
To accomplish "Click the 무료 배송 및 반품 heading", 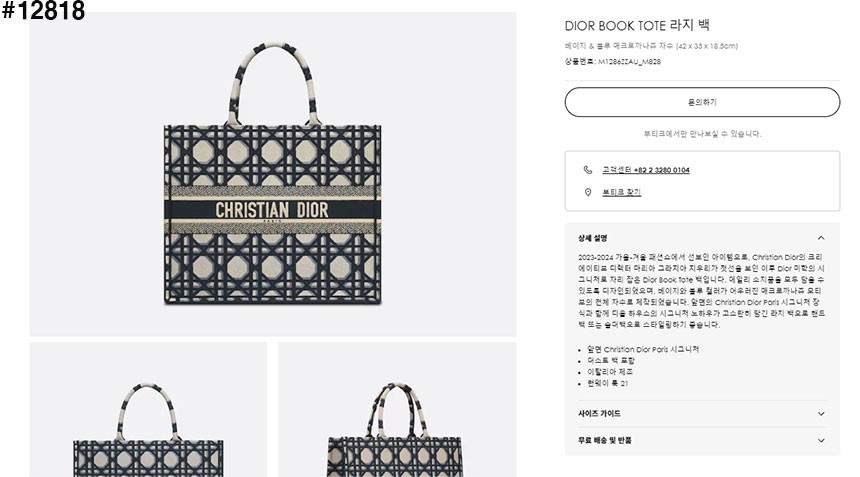I will click(x=604, y=440).
